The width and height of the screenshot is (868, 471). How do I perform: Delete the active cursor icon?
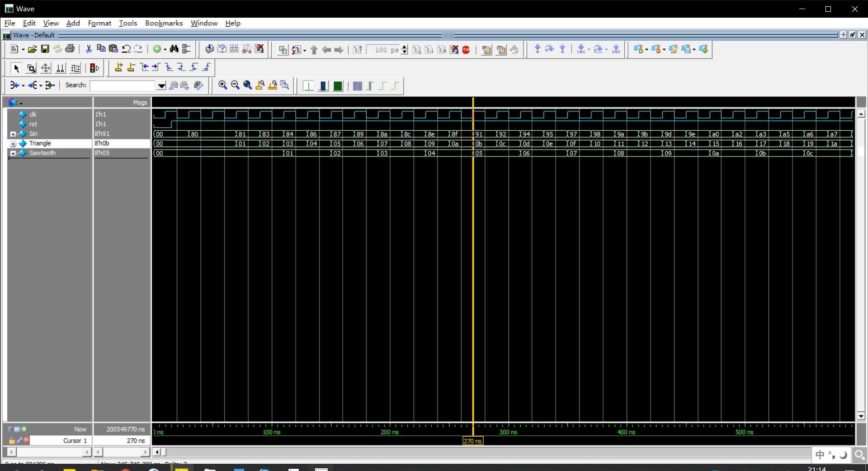coord(131,68)
